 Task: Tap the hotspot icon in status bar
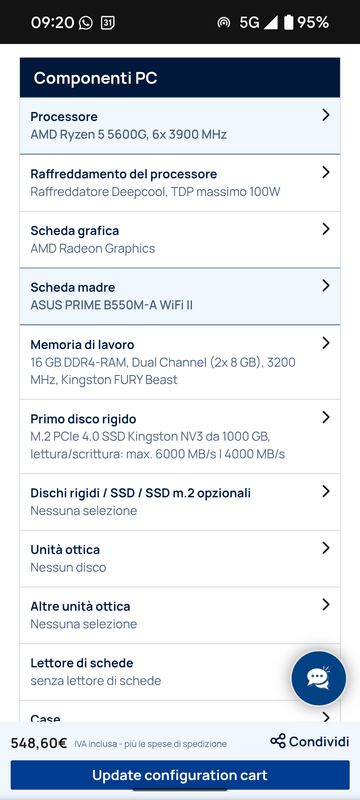click(223, 23)
